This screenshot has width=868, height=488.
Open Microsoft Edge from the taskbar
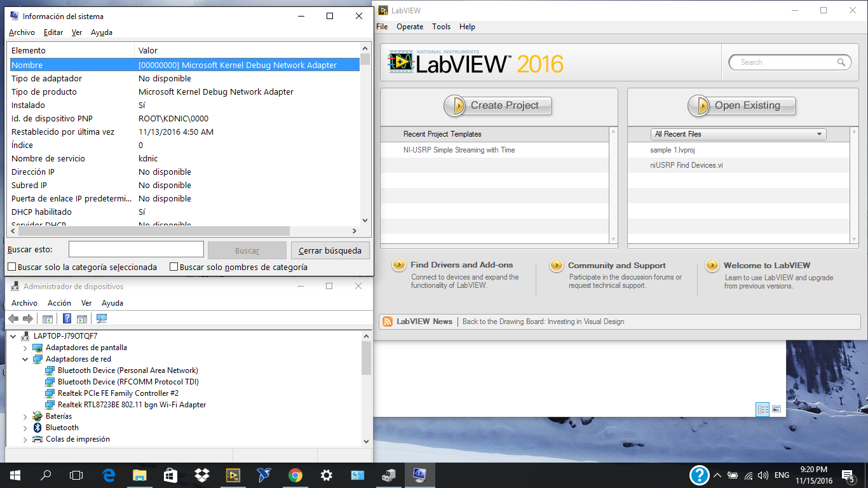[x=109, y=475]
